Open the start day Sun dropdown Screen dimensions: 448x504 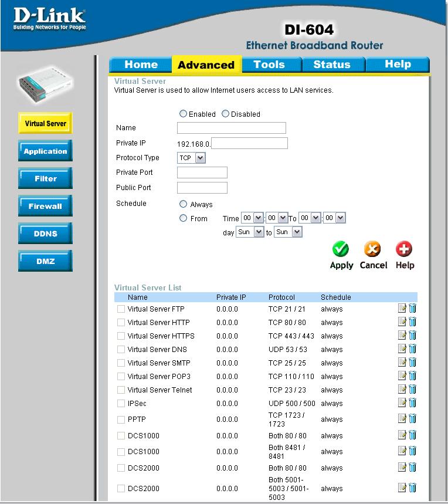tap(250, 232)
